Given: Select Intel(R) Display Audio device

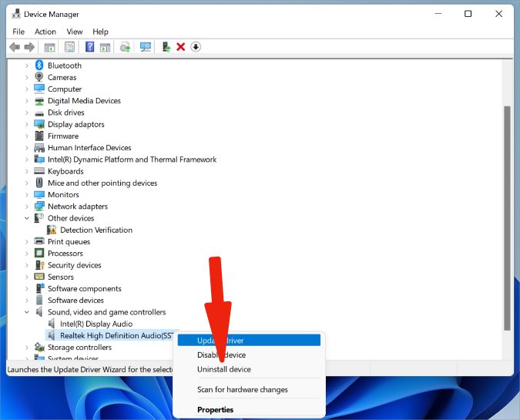Looking at the screenshot, I should pos(96,324).
